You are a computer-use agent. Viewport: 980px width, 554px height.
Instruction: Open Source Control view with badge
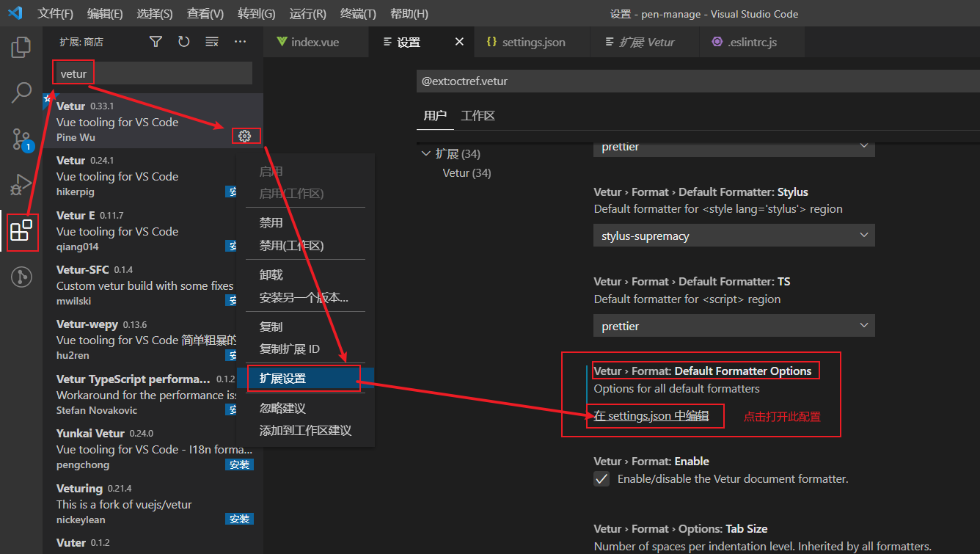click(x=21, y=139)
